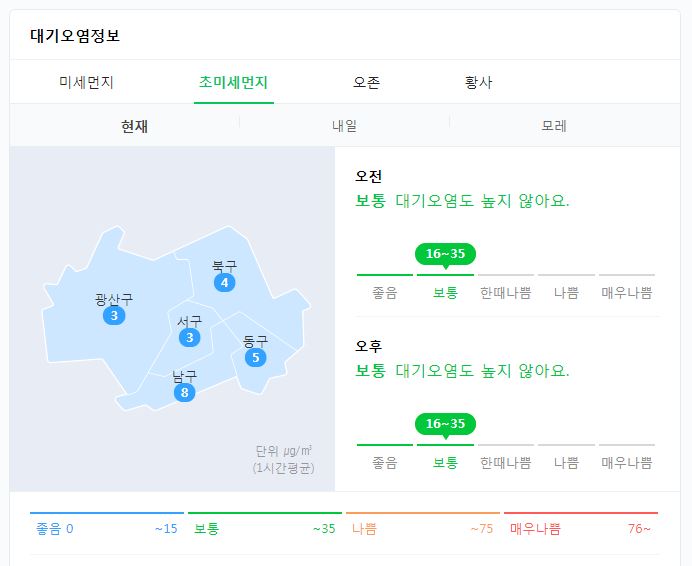
Task: Show the 현재 forecast
Action: [134, 126]
